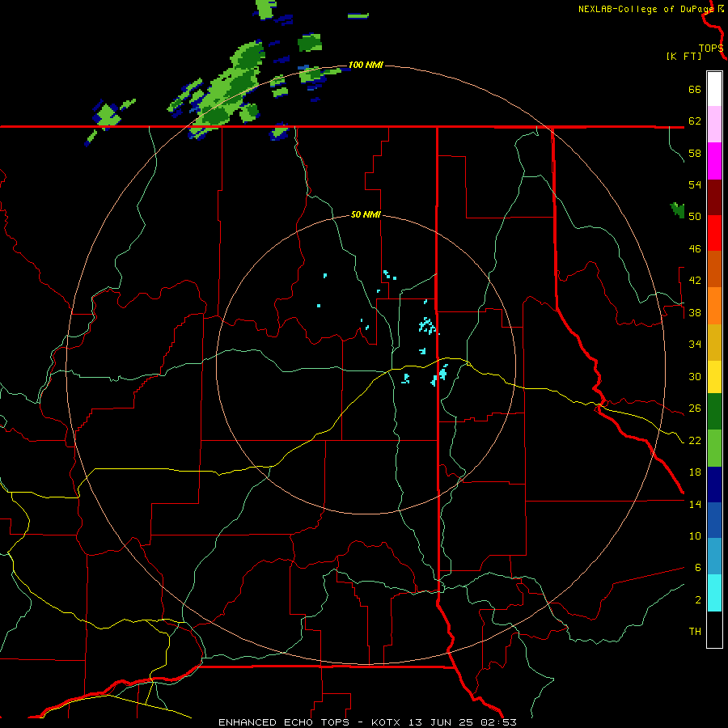
Task: Click the dark green legend band
Action: pyautogui.click(x=714, y=412)
